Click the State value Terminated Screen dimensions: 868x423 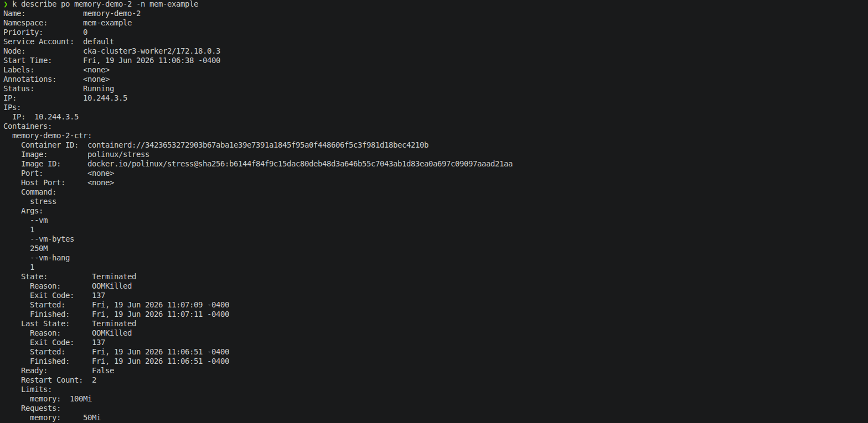[x=114, y=276]
